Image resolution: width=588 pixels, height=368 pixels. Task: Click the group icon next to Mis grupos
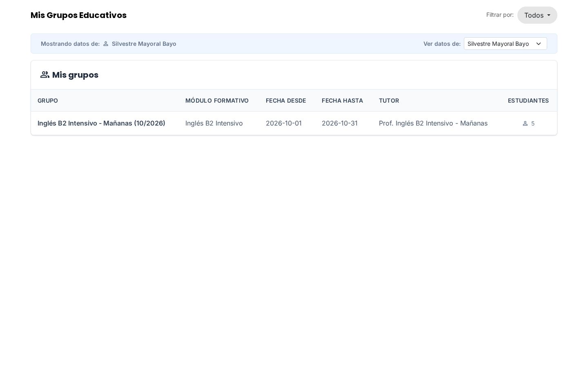click(45, 75)
